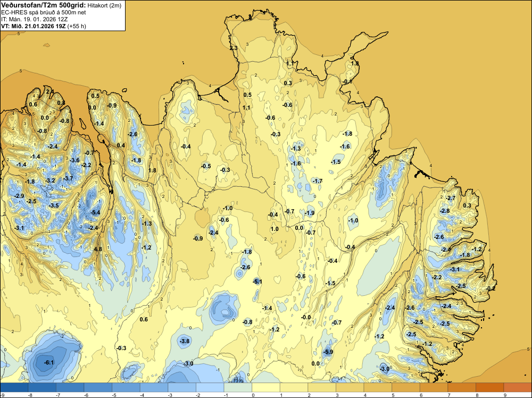Click the '-3.2' temperature value
This screenshot has width=532, height=398.
(50, 180)
